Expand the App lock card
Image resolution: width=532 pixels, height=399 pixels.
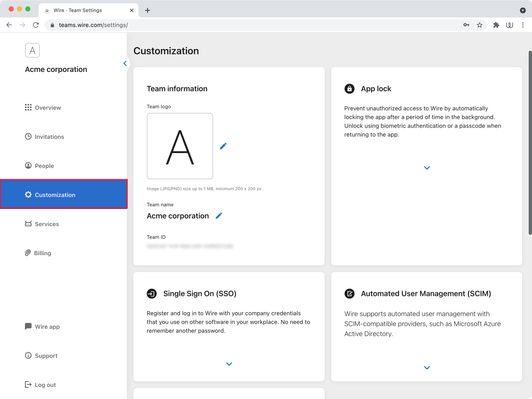427,168
